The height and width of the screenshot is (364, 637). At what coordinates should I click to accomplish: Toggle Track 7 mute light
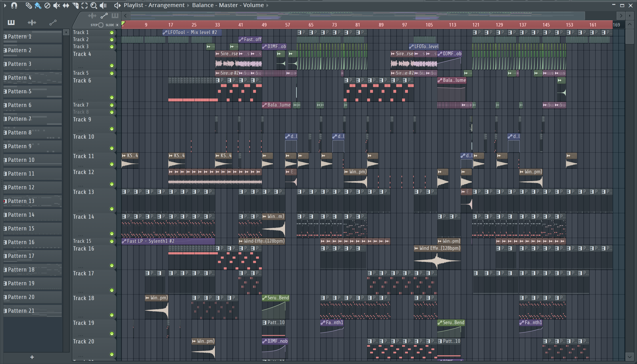(x=112, y=105)
